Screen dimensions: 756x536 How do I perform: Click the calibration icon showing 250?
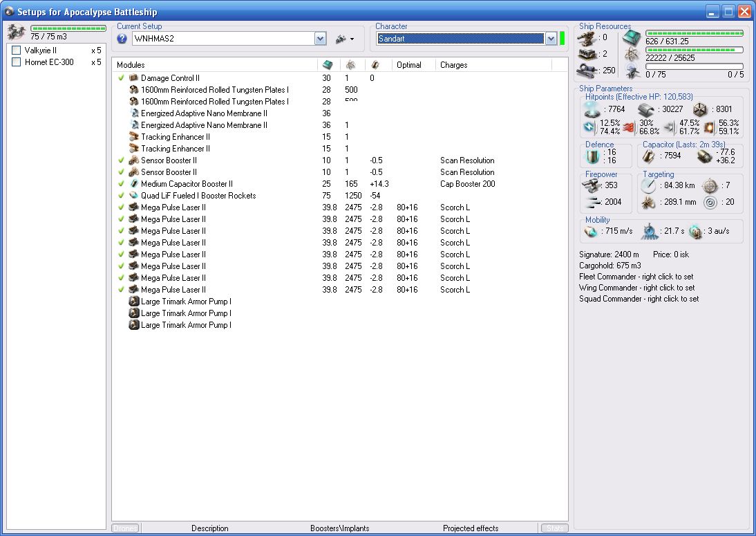click(588, 71)
